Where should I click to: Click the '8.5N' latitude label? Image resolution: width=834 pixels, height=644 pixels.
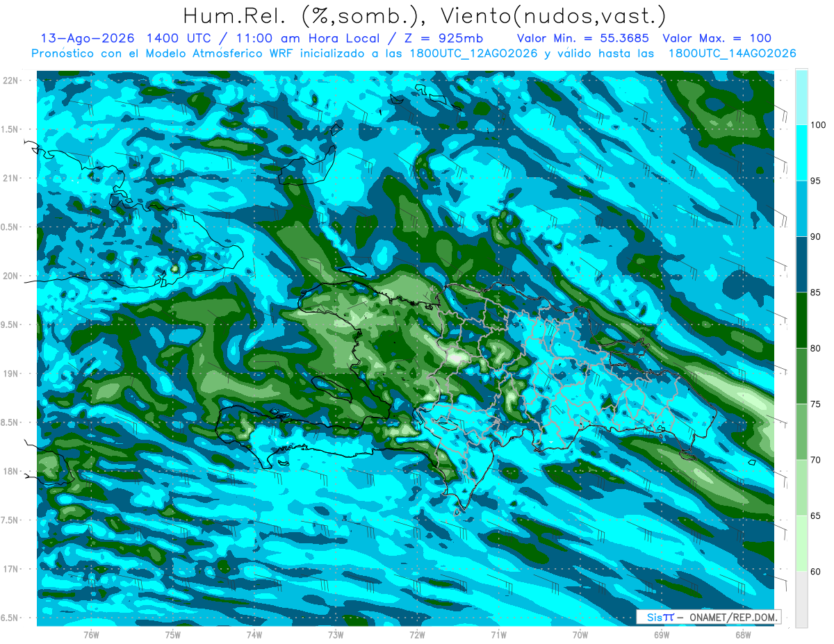(10, 422)
